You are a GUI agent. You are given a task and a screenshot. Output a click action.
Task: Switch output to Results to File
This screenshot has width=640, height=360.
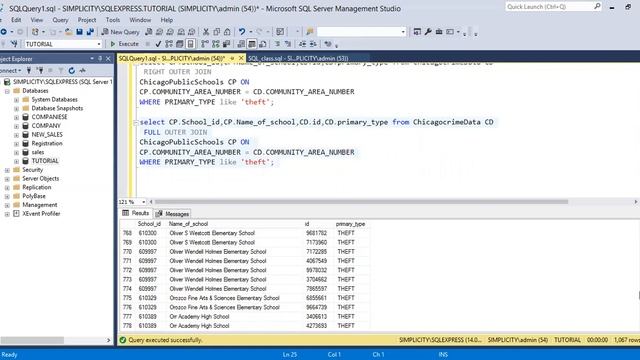tap(262, 44)
